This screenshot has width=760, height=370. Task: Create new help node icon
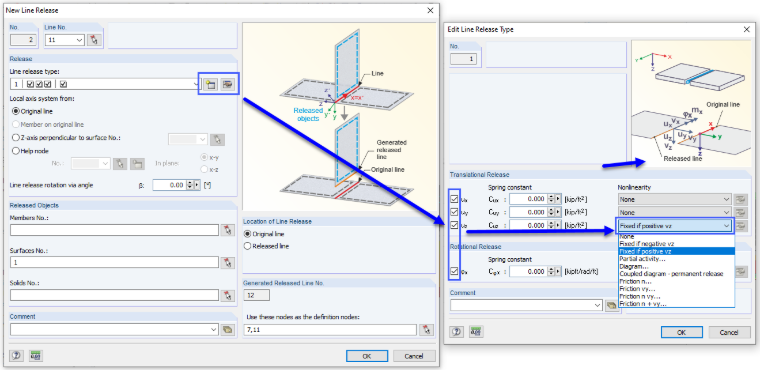[138, 164]
